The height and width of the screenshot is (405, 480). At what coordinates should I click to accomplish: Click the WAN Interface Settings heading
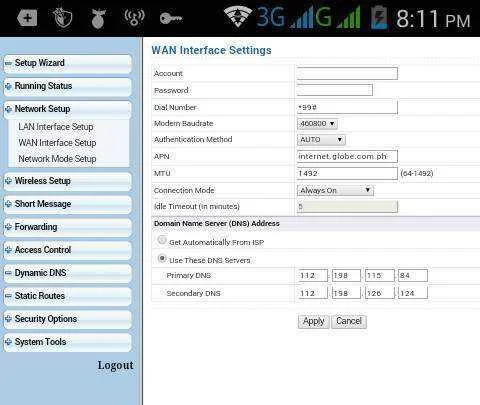tap(211, 50)
